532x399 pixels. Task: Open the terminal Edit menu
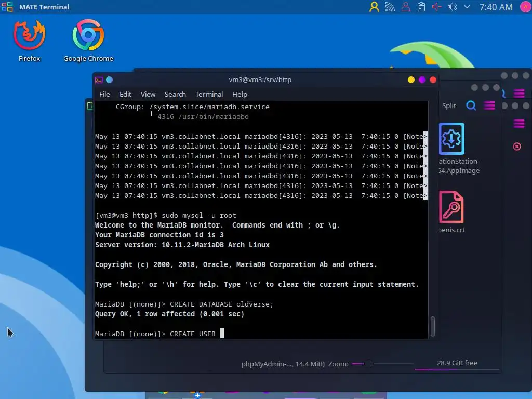[125, 95]
